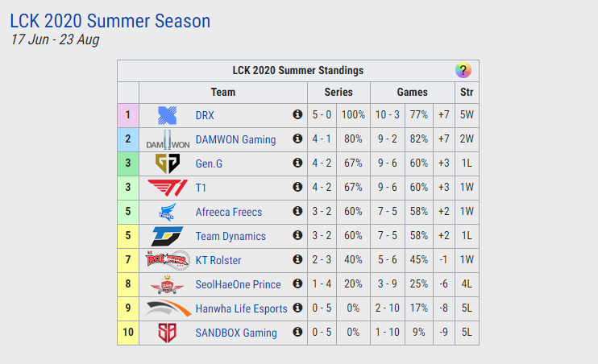Viewport: 598px width, 364px height.
Task: Go to the KT Rolster page link
Action: pyautogui.click(x=218, y=260)
